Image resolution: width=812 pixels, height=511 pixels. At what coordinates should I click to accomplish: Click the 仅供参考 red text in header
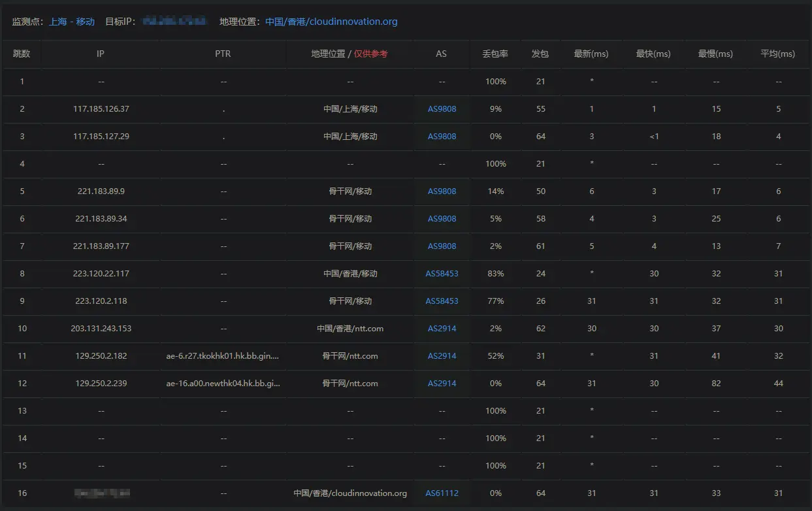click(371, 54)
